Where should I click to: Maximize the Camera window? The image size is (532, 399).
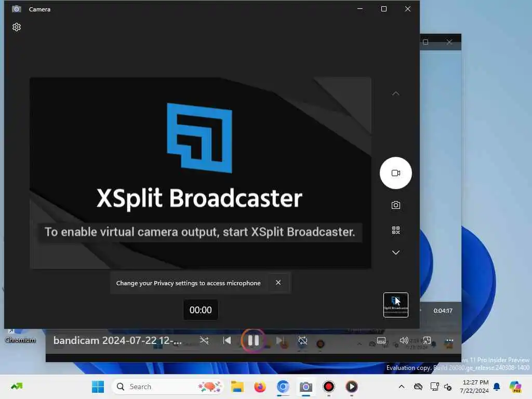point(384,9)
